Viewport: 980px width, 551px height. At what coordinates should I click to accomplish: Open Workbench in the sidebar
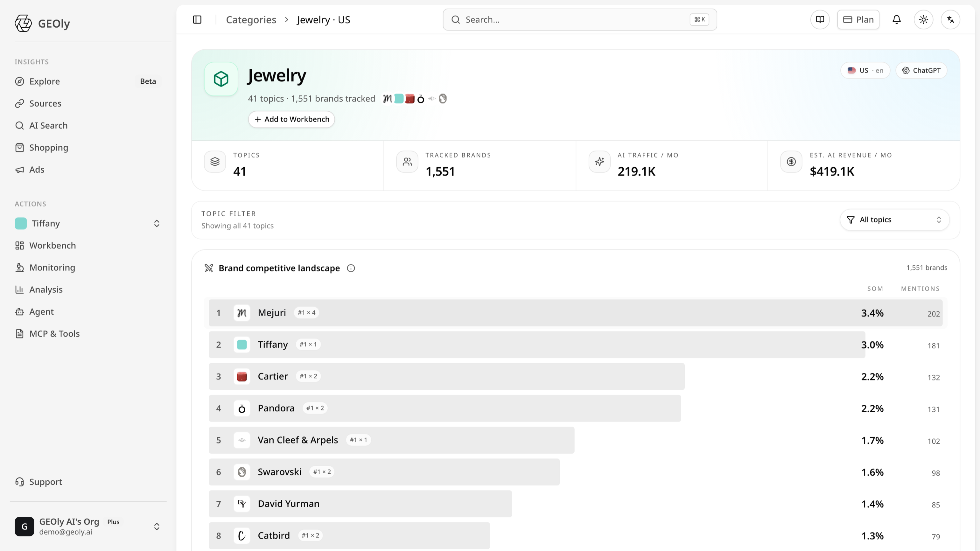pos(88,246)
